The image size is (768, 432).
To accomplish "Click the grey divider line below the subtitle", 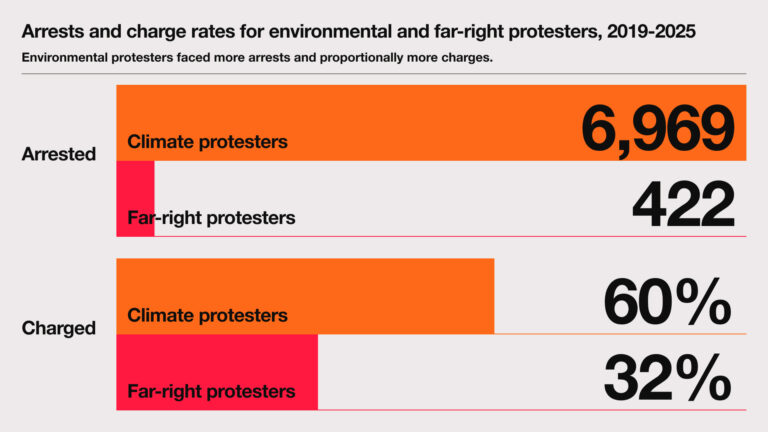I will coord(384,74).
